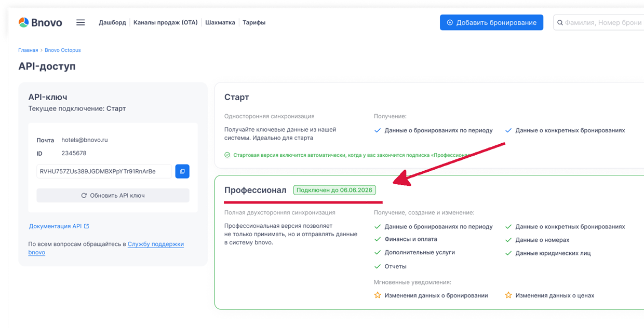
Task: Click the star icon for price data changes
Action: pos(508,295)
